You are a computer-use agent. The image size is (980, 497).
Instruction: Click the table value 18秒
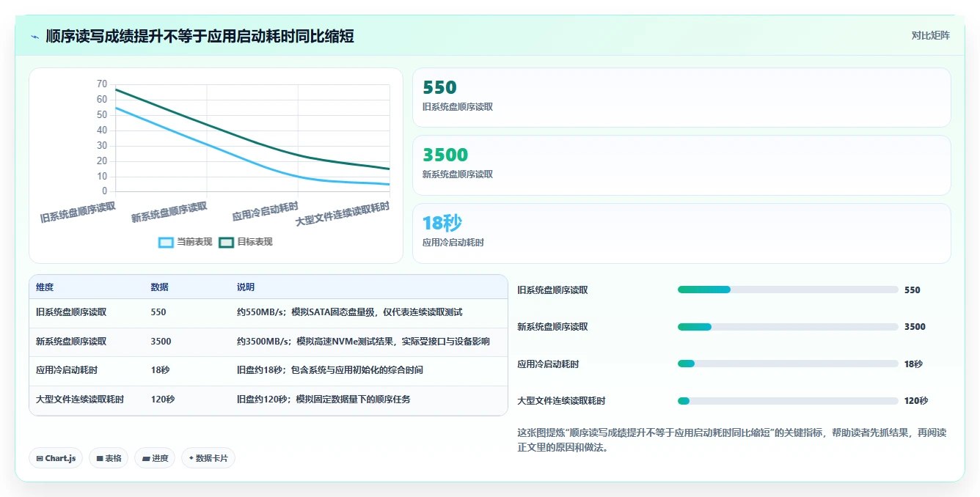[x=160, y=369]
